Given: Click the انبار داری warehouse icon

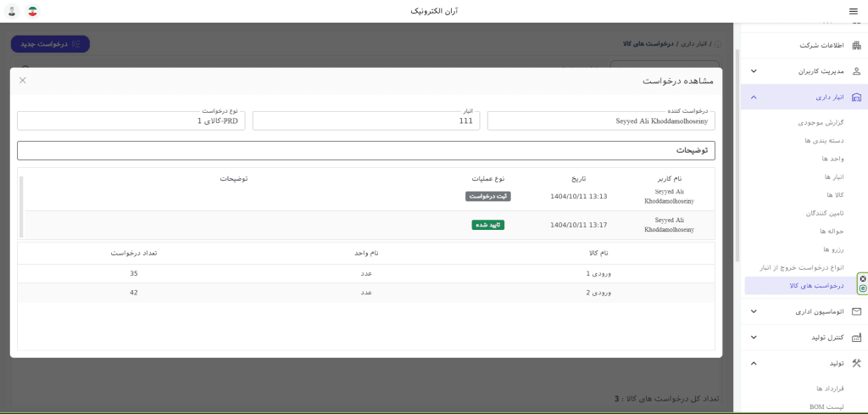Looking at the screenshot, I should click(856, 97).
